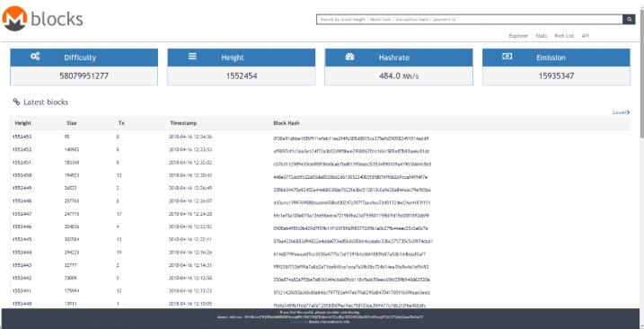Open block height 1552453

(x=22, y=137)
